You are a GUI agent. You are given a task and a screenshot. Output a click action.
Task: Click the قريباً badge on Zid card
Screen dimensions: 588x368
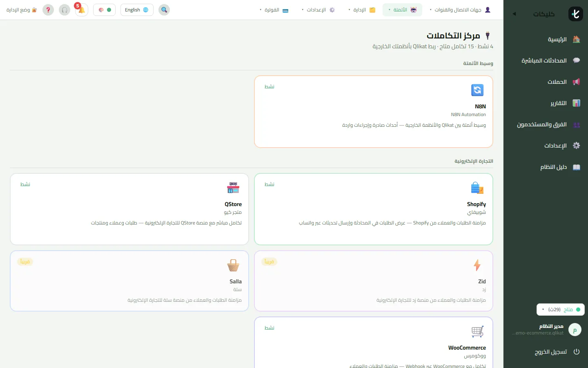[269, 262]
